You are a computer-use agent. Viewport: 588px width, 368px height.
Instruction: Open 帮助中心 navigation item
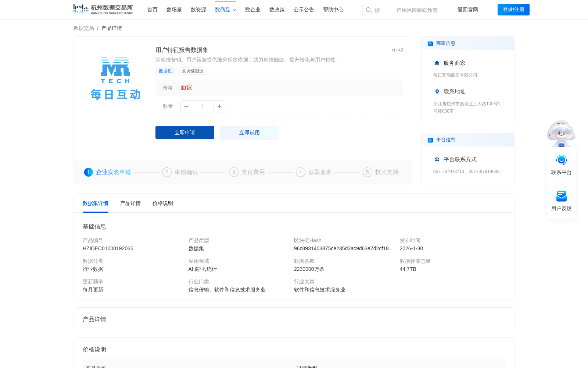333,10
